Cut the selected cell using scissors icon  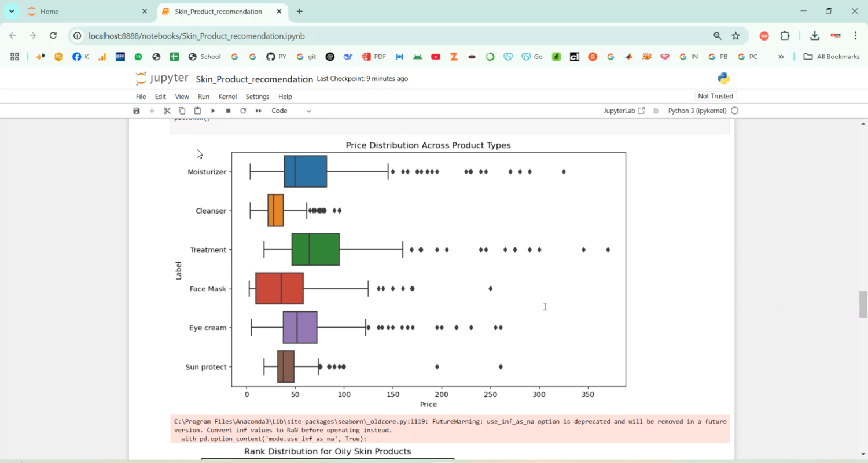click(x=167, y=111)
